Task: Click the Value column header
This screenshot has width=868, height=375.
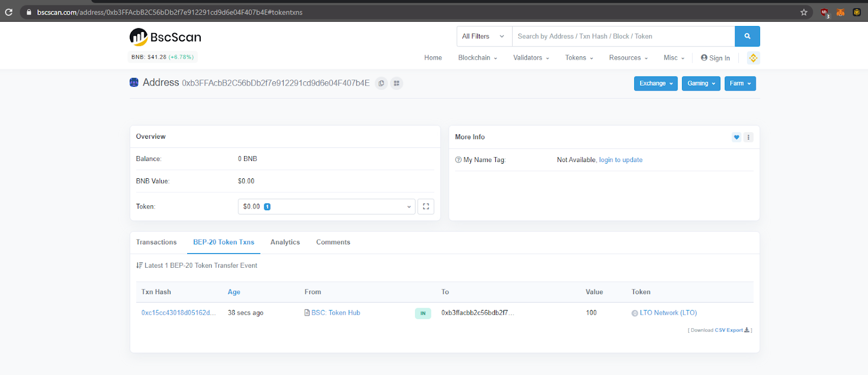Action: 594,292
